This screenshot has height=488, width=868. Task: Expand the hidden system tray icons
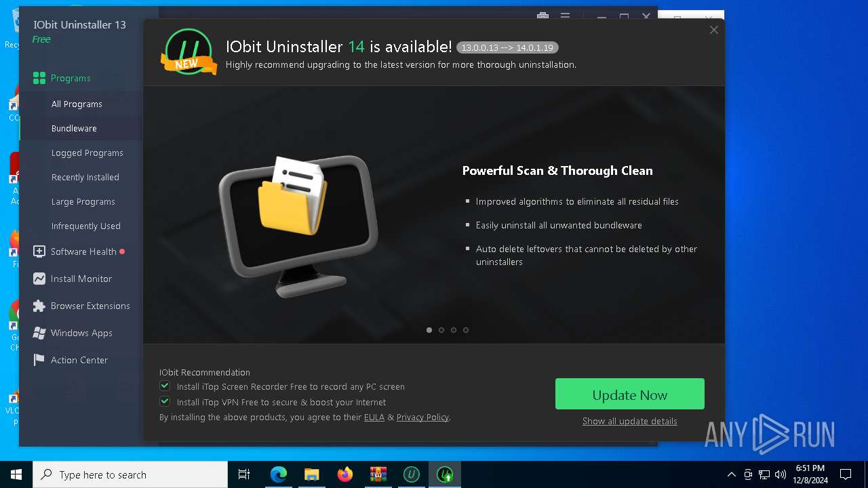click(731, 474)
